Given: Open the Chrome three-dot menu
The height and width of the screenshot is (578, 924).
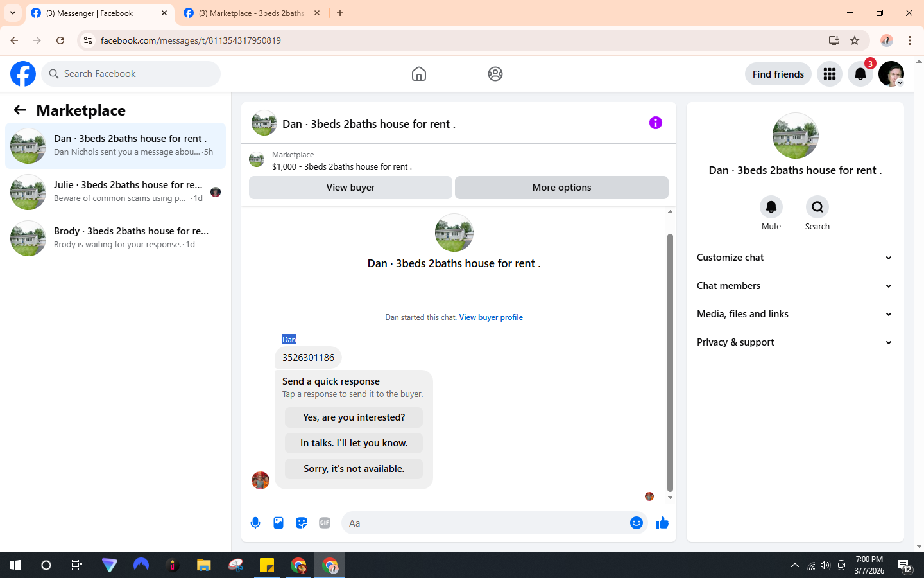Looking at the screenshot, I should (910, 40).
